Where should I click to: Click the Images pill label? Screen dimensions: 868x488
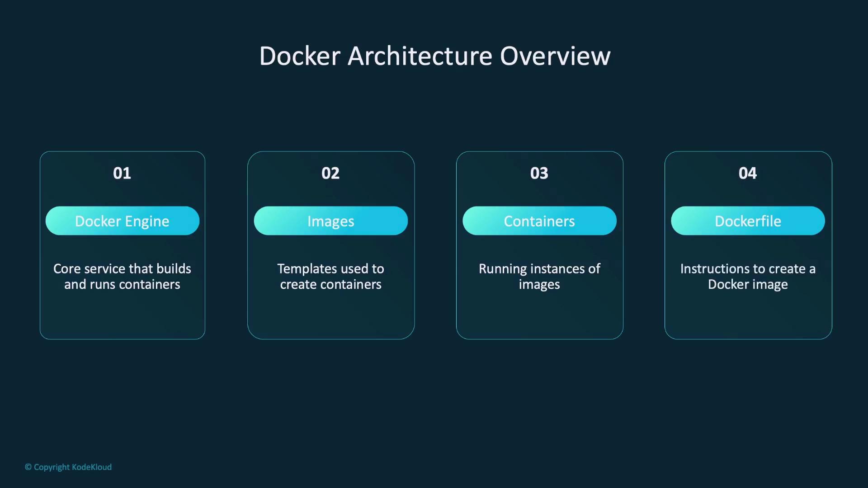pyautogui.click(x=330, y=221)
